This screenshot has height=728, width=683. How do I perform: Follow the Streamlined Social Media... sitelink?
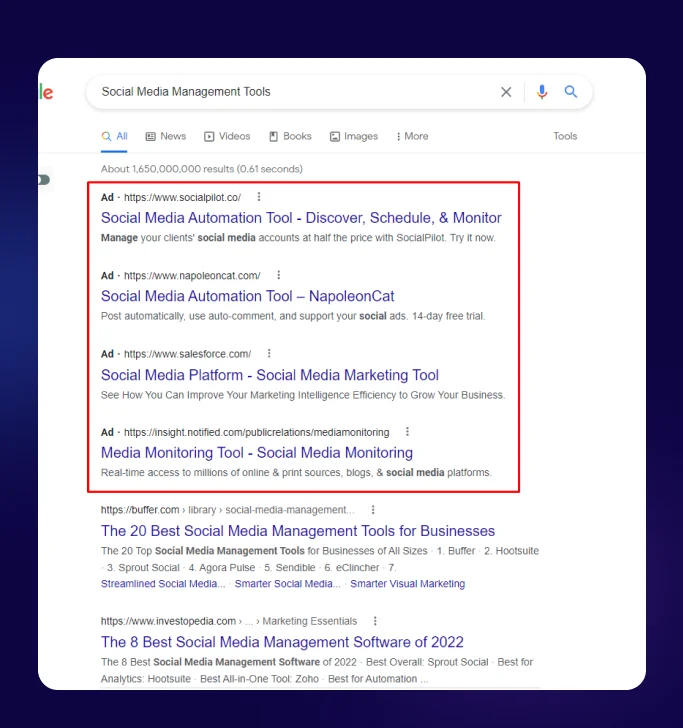click(163, 584)
